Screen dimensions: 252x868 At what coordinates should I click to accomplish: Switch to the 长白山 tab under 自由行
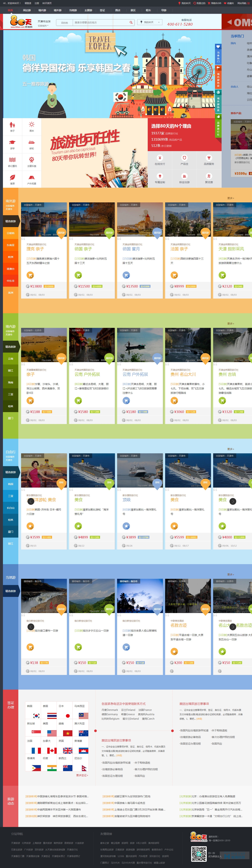10,508
